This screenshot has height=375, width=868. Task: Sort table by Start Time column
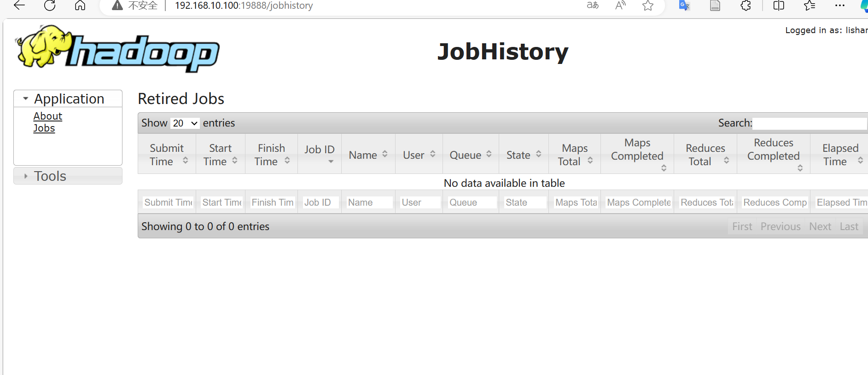[x=220, y=155]
